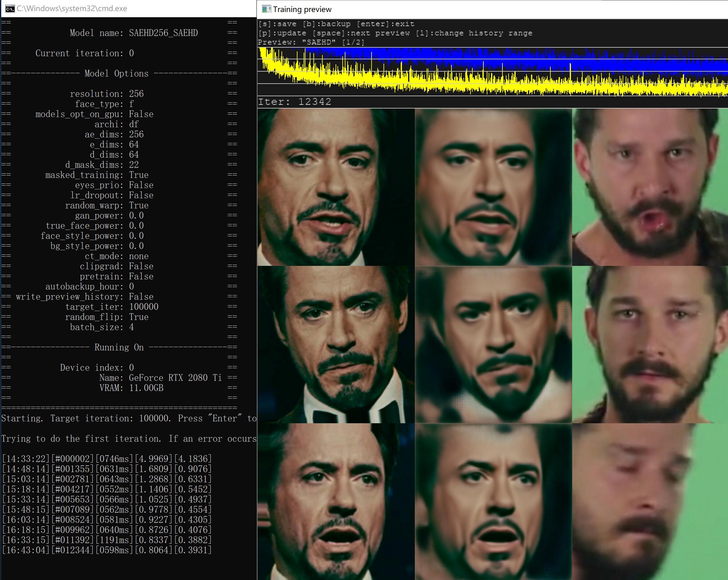Click the '[enter]:exit' hint text
The width and height of the screenshot is (728, 580).
click(385, 24)
